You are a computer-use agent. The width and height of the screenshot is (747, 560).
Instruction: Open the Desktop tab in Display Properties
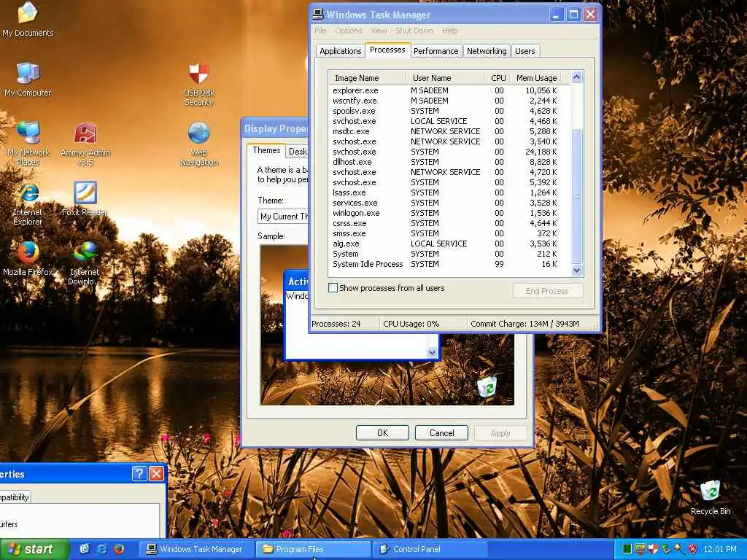298,152
